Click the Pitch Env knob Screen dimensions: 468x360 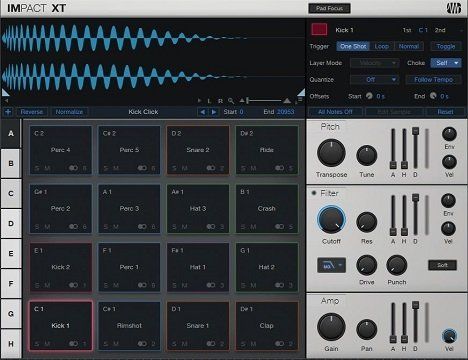(449, 134)
